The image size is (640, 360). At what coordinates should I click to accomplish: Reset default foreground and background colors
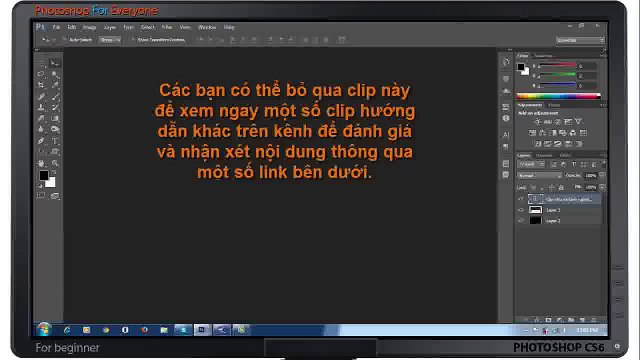40,186
